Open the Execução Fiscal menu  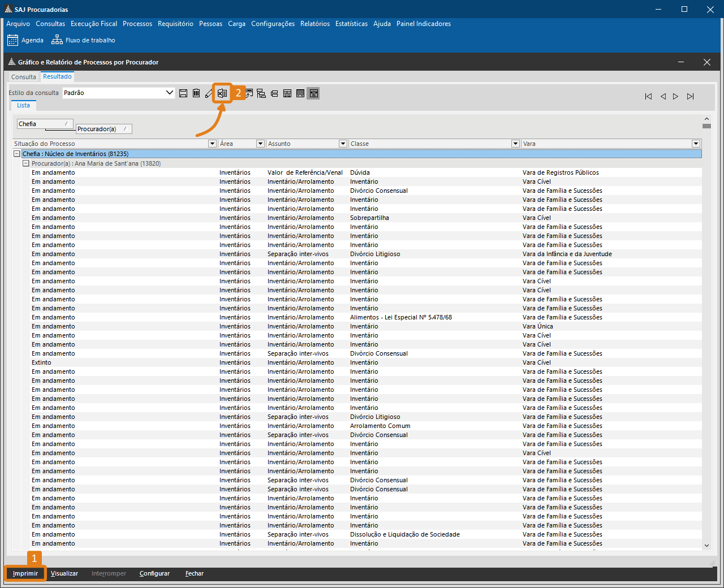94,24
